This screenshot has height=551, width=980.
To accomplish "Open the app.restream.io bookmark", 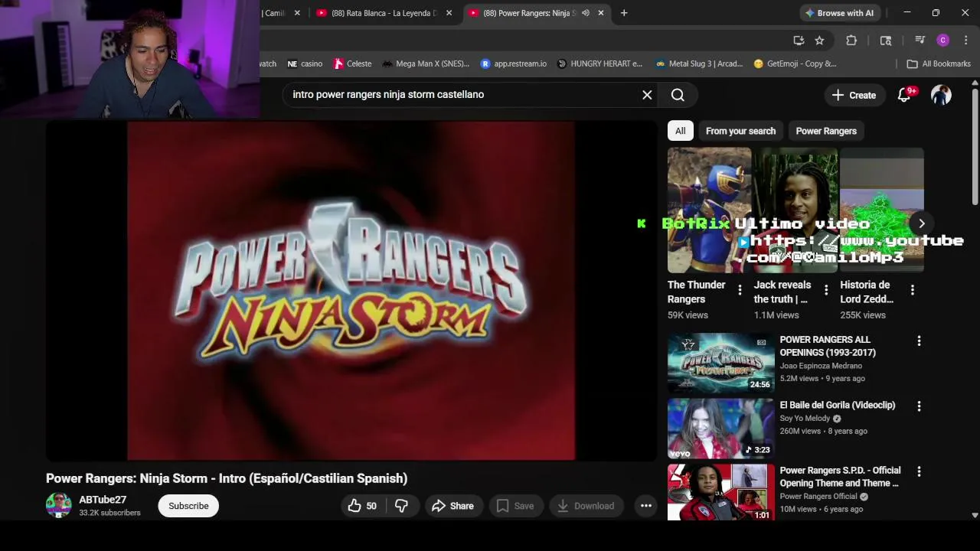I will pos(513,64).
